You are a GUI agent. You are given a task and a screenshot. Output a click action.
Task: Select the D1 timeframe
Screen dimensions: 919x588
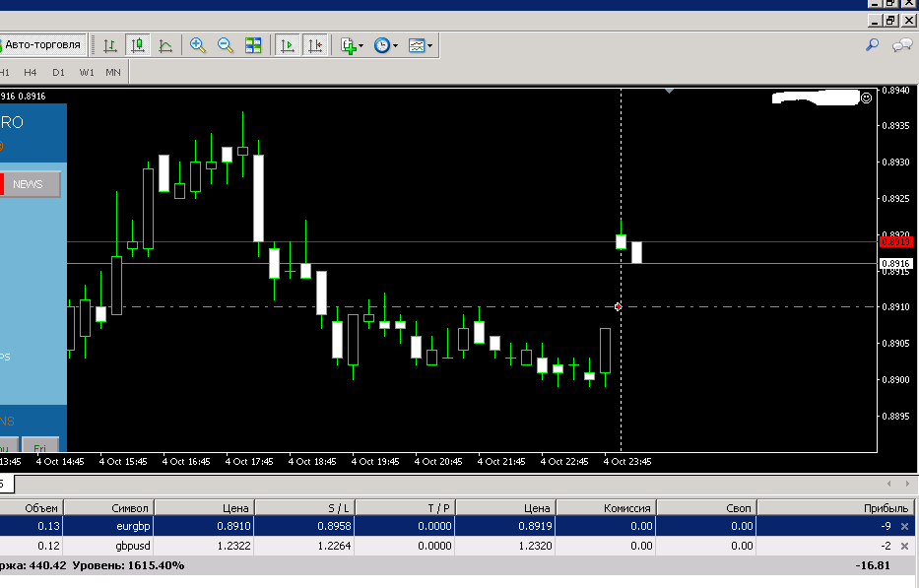click(x=58, y=72)
